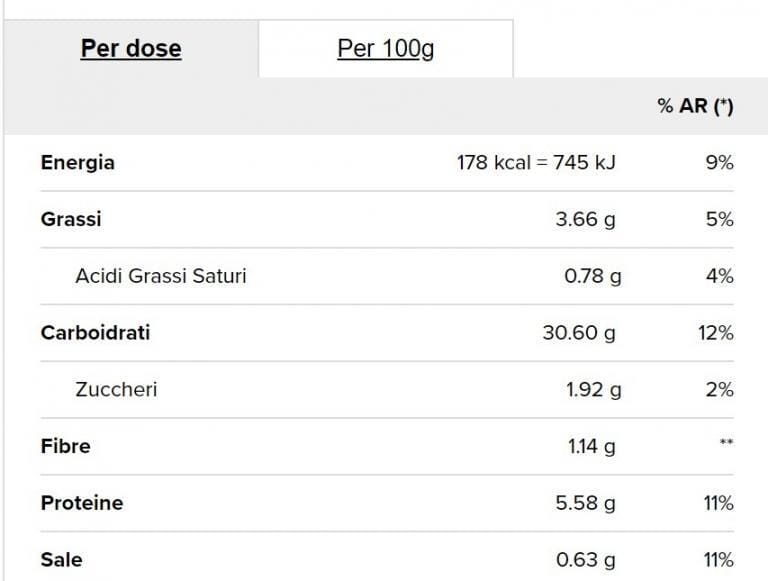768x581 pixels.
Task: Click the % AR (*) column header
Action: [695, 106]
